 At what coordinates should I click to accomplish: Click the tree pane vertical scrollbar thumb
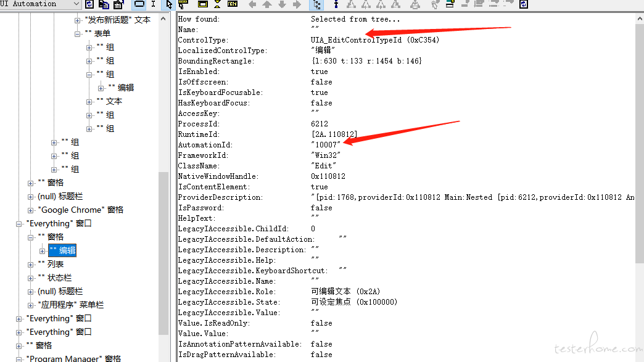(163, 253)
